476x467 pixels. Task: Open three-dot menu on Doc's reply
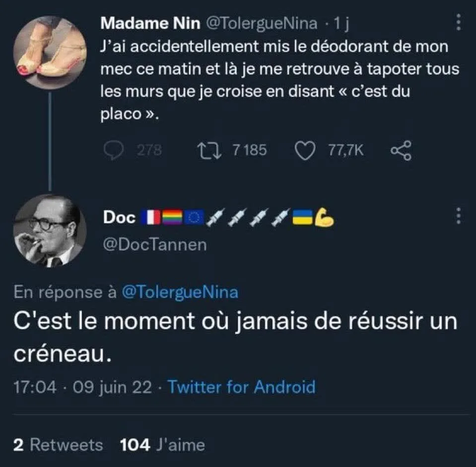click(459, 216)
